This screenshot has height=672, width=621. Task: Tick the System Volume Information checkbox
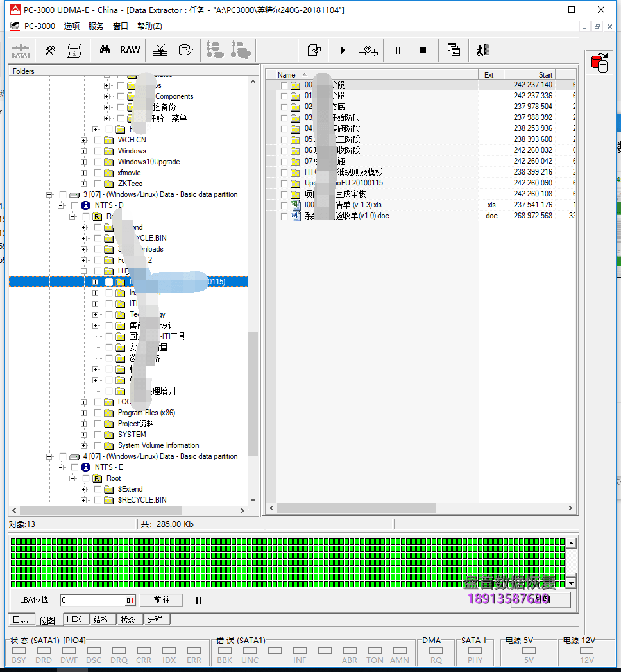[98, 445]
